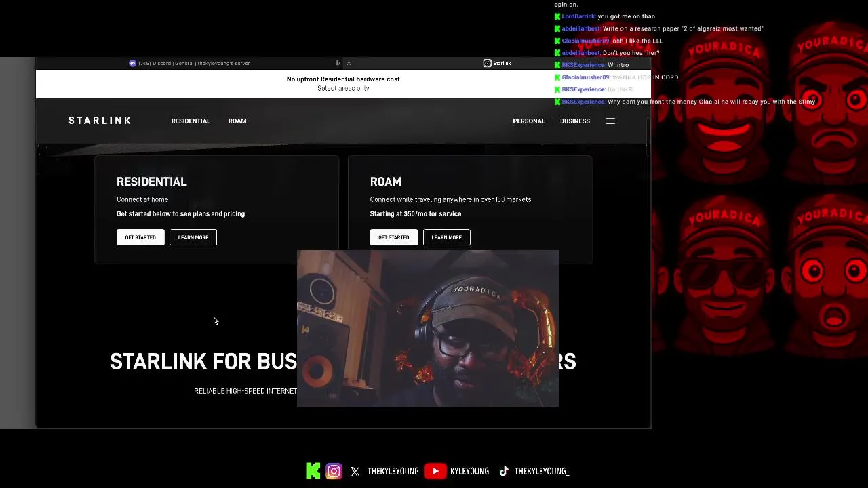The width and height of the screenshot is (868, 488).
Task: Click the No upfront Residential hardware cost banner
Action: tap(343, 83)
